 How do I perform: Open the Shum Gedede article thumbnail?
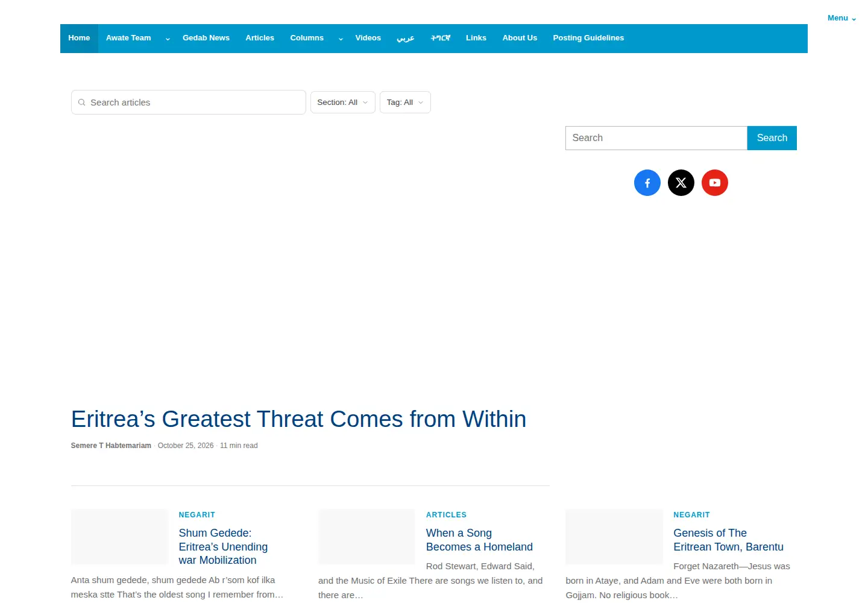tap(119, 537)
